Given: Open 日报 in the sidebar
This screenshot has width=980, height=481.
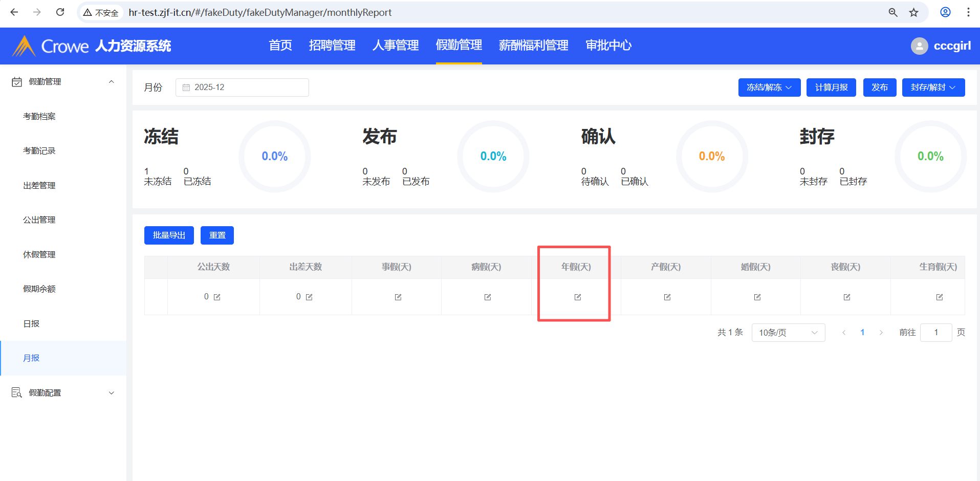Looking at the screenshot, I should tap(63, 323).
